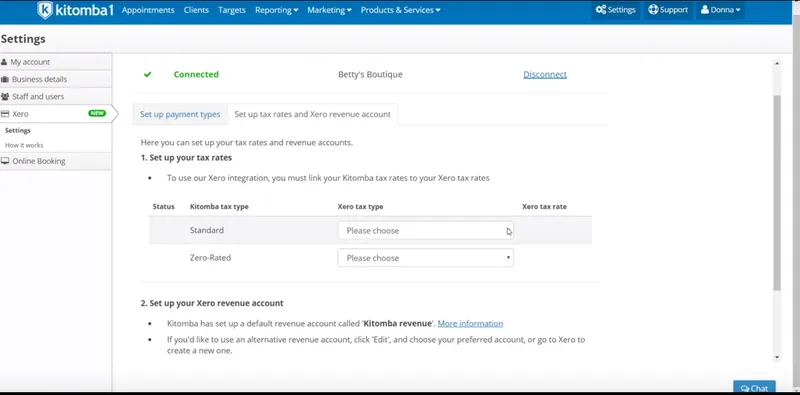The width and height of the screenshot is (800, 395).
Task: Open the Reporting dropdown menu
Action: coord(277,10)
